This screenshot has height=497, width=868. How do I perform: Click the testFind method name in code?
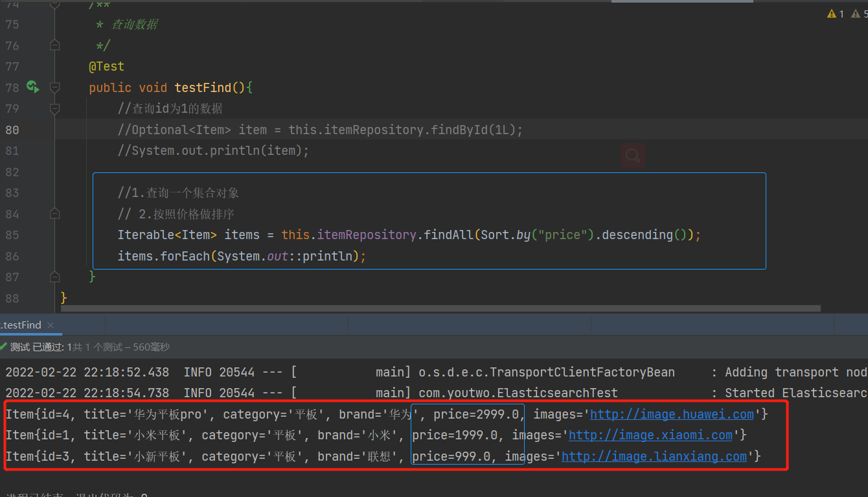(203, 87)
